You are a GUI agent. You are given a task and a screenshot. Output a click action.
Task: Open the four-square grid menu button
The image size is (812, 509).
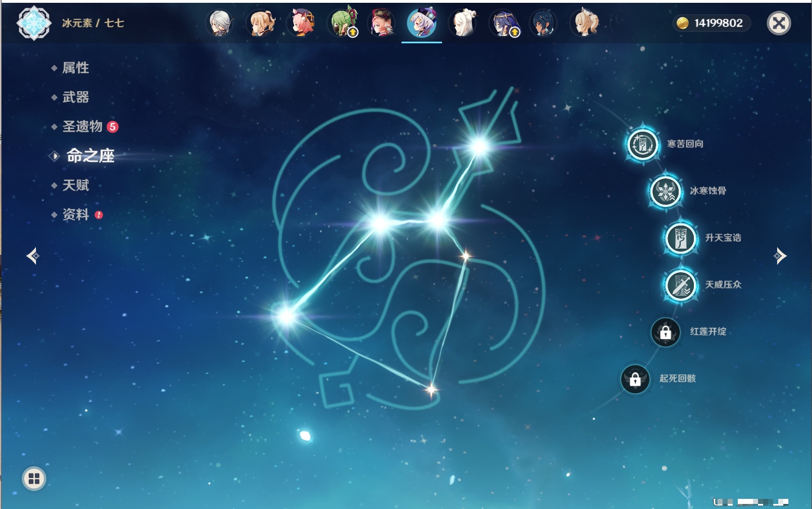click(x=34, y=479)
